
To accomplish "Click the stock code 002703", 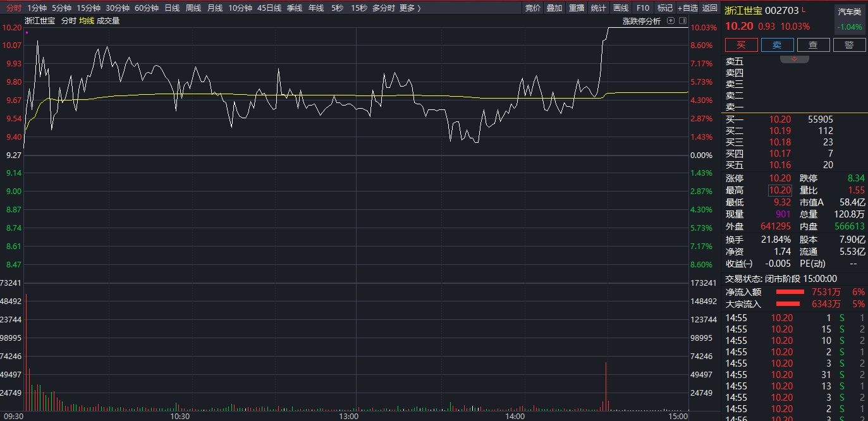I will [782, 10].
